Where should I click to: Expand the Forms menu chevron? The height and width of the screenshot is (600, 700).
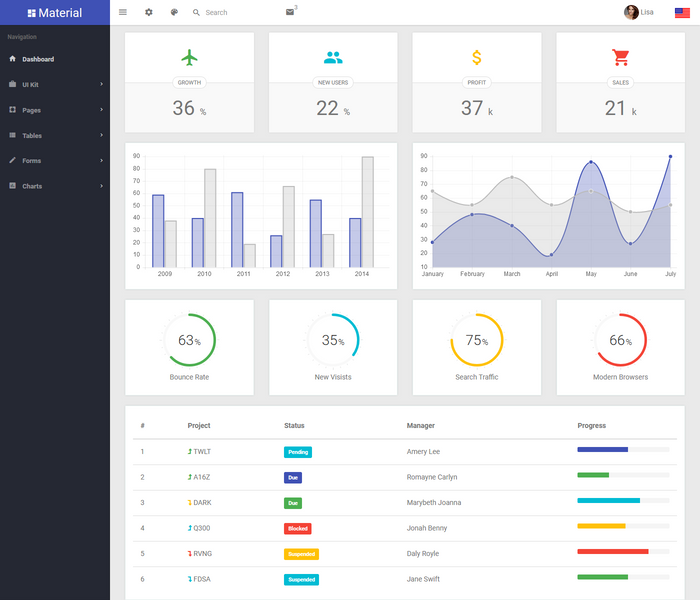pyautogui.click(x=102, y=160)
